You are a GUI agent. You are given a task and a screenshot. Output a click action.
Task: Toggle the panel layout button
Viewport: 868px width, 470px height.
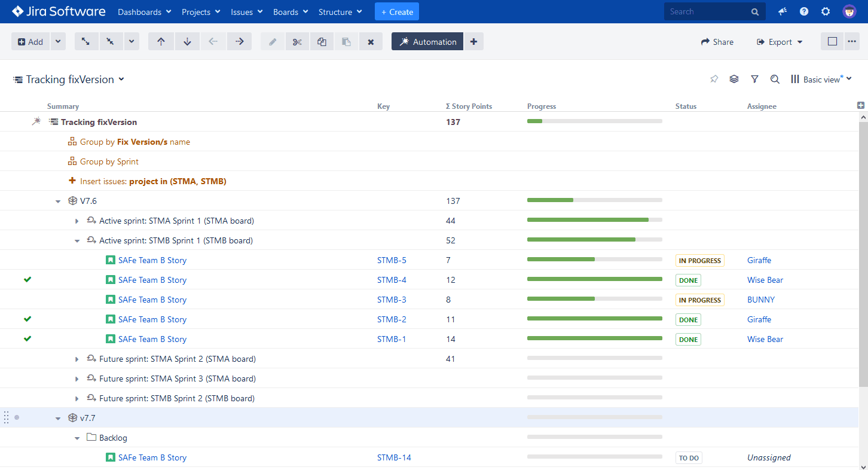pyautogui.click(x=832, y=42)
